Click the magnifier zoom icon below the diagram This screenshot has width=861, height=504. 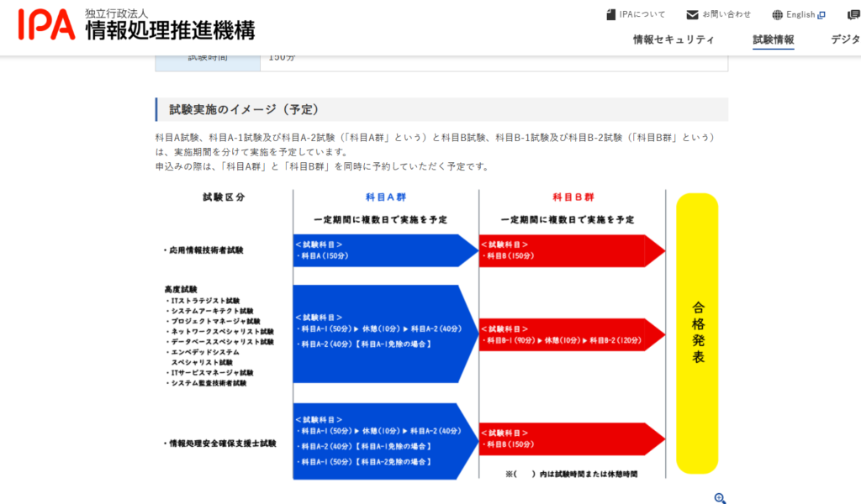pos(720,497)
